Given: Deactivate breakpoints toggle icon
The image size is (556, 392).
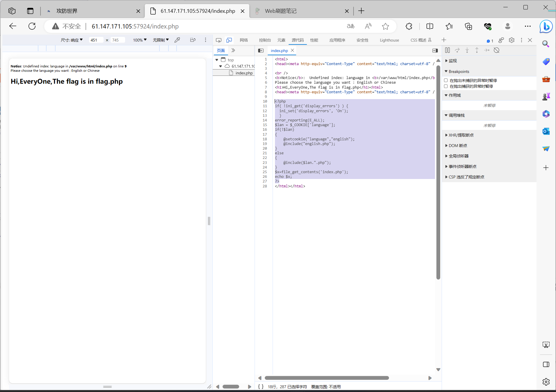Looking at the screenshot, I should [x=497, y=50].
